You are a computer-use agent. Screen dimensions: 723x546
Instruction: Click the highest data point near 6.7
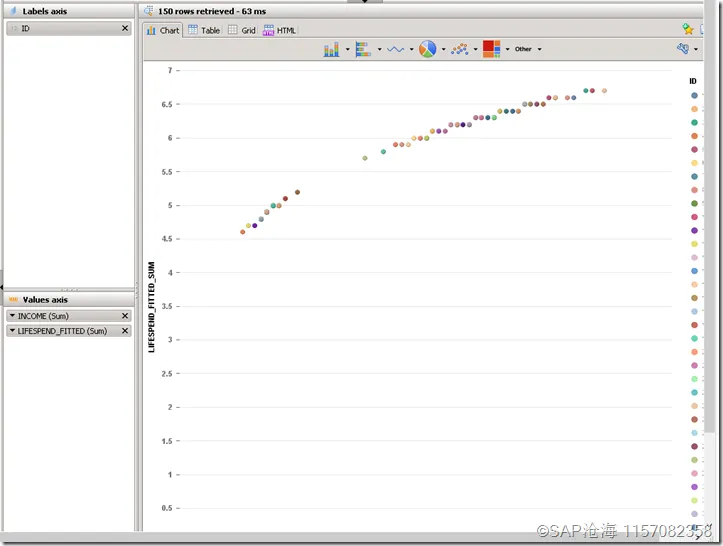tap(604, 91)
